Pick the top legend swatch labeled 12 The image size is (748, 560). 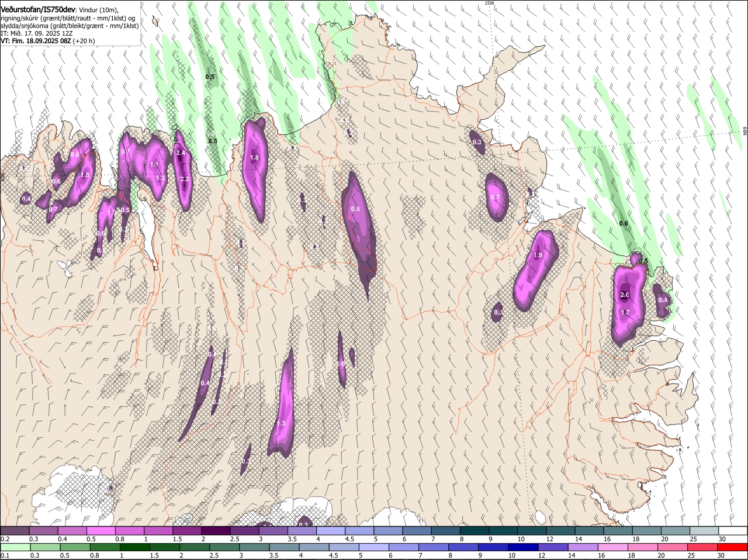tap(560, 531)
